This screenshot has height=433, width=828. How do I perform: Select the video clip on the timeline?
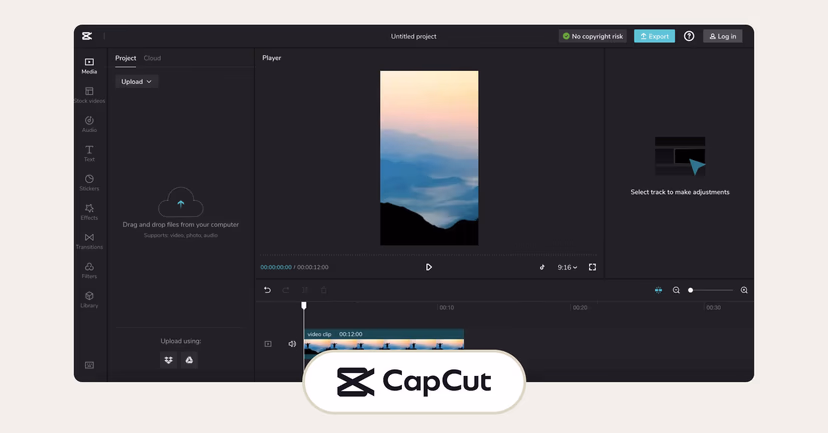[384, 340]
